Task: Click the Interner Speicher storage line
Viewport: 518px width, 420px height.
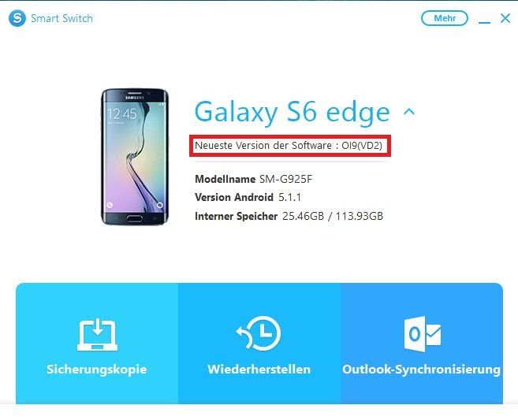Action: [x=289, y=216]
